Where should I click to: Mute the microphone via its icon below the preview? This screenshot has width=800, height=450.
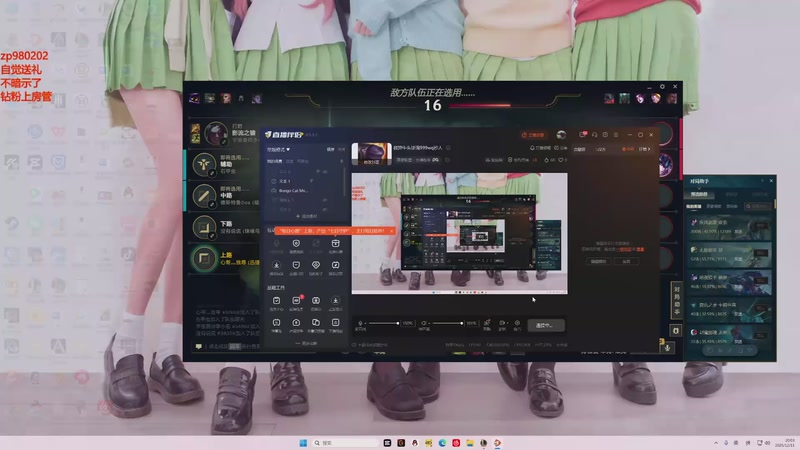360,323
